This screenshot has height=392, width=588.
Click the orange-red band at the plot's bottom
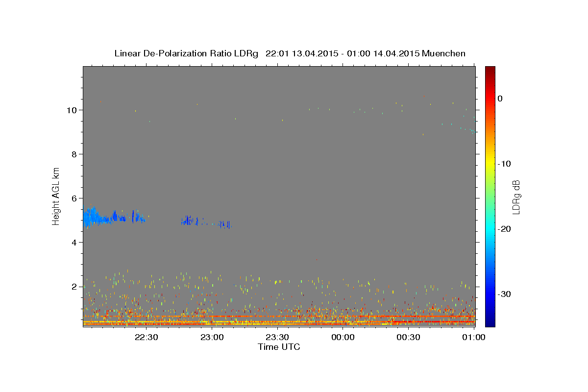click(x=279, y=323)
